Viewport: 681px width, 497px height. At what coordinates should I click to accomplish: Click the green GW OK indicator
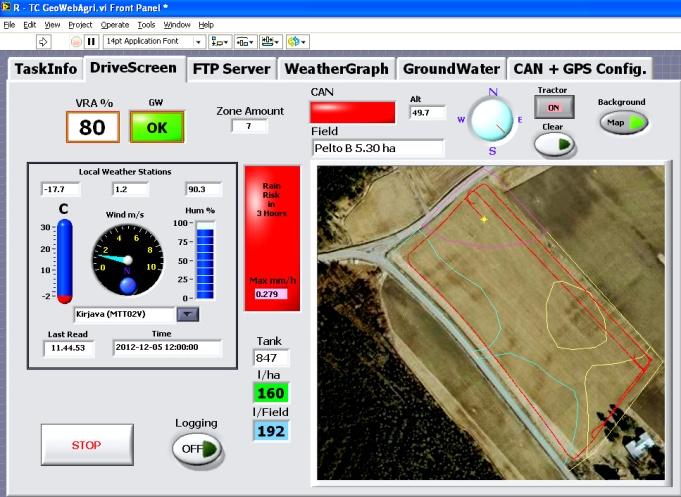pyautogui.click(x=157, y=127)
